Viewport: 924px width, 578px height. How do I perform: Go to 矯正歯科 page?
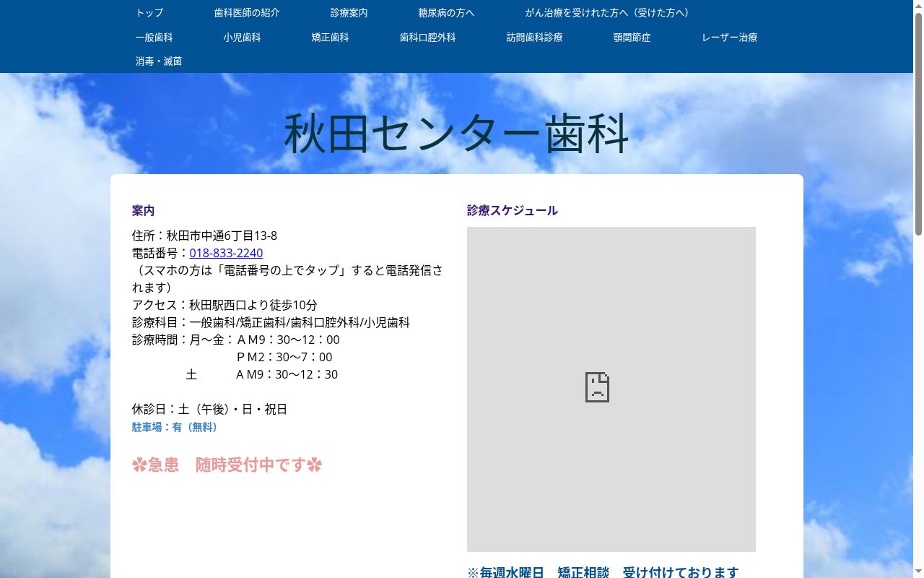330,38
